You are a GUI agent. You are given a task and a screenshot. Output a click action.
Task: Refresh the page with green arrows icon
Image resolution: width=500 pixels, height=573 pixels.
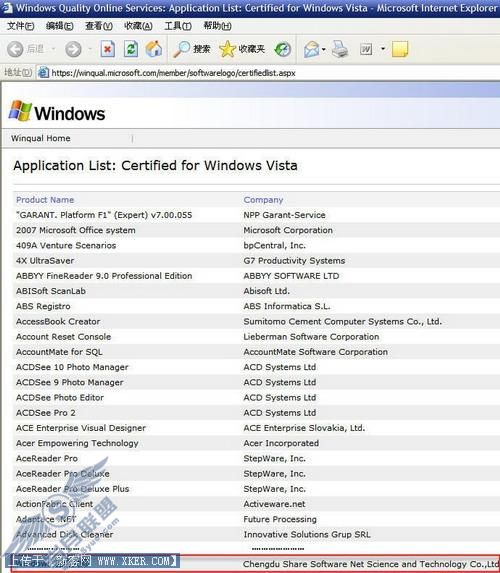click(x=131, y=49)
